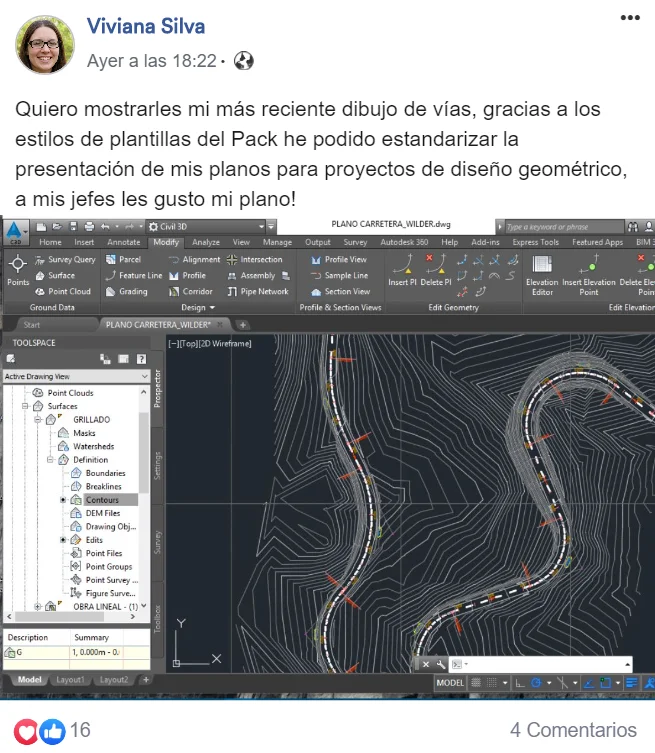The width and height of the screenshot is (655, 753).
Task: Add a new drawing tab with plus
Action: pyautogui.click(x=243, y=325)
